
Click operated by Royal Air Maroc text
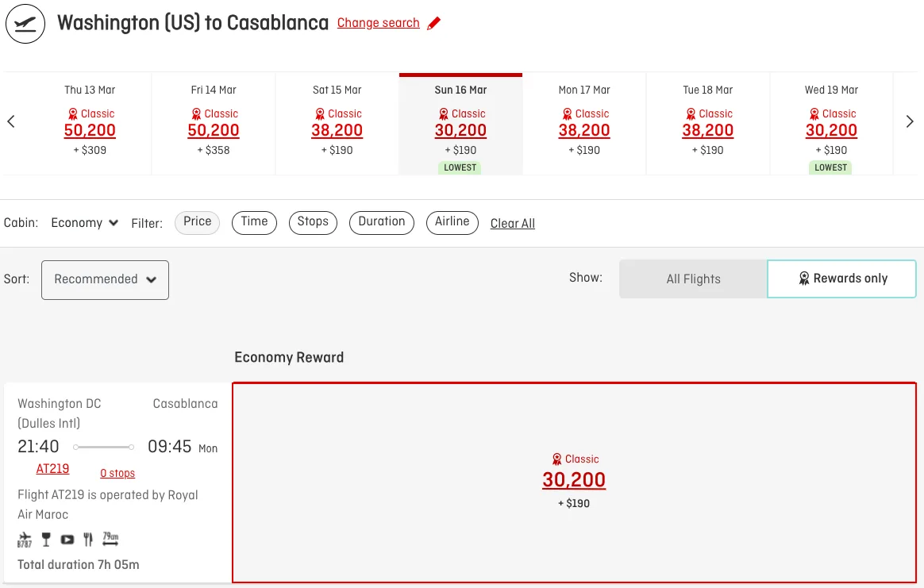(108, 505)
